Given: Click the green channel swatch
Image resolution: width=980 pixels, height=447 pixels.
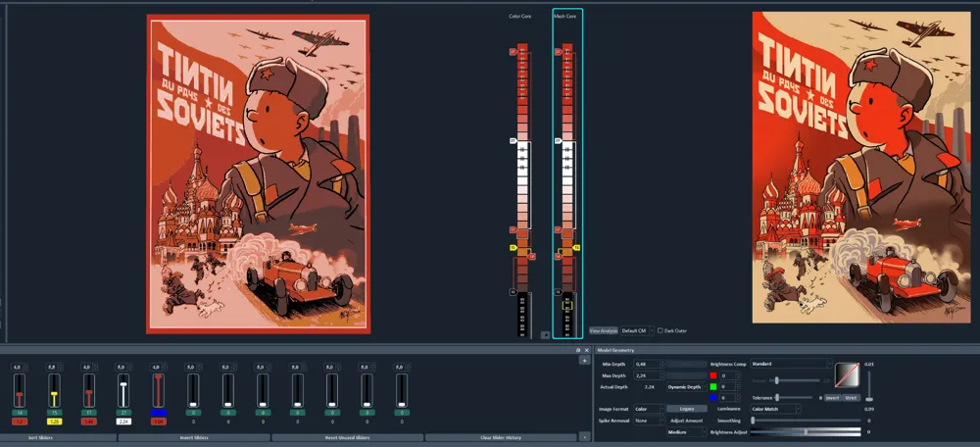Looking at the screenshot, I should pyautogui.click(x=713, y=386).
